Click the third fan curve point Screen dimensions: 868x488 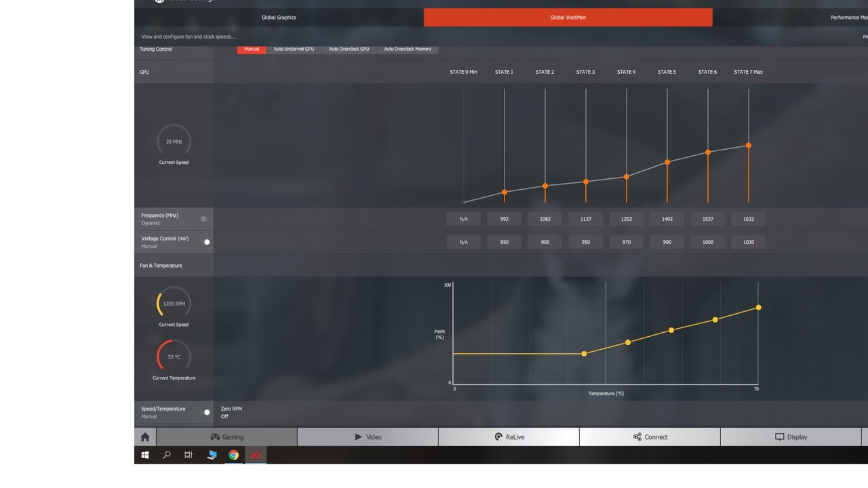coord(671,330)
